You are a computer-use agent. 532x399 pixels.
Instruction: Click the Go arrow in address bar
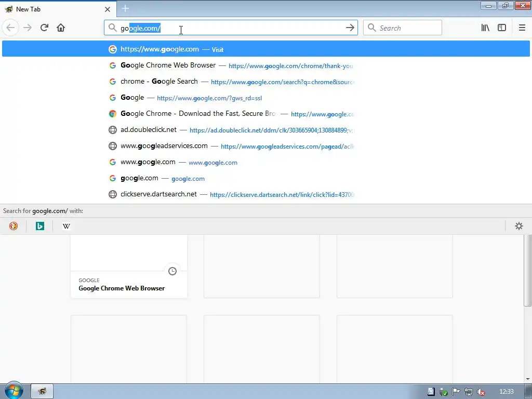click(x=350, y=28)
